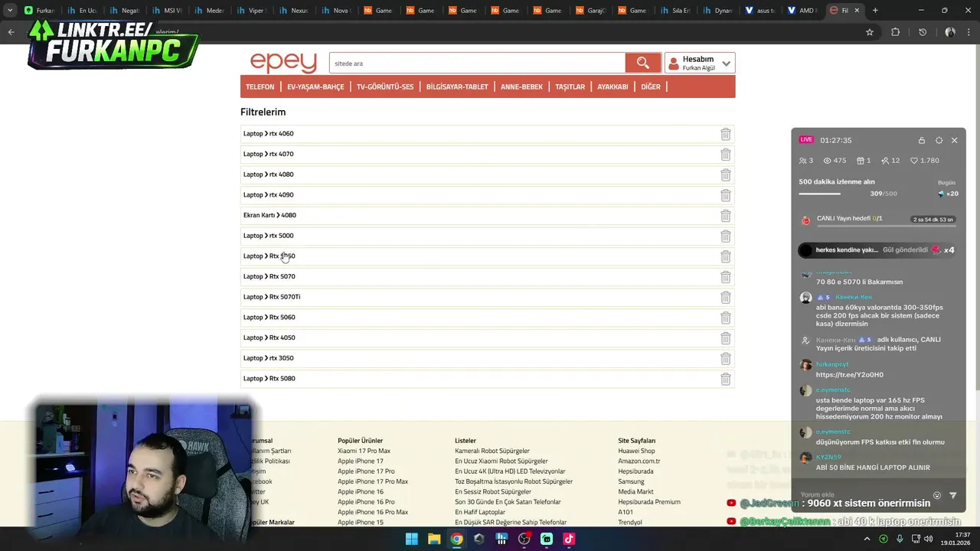The image size is (980, 551).
Task: Open the volume control in tray
Action: (x=929, y=539)
